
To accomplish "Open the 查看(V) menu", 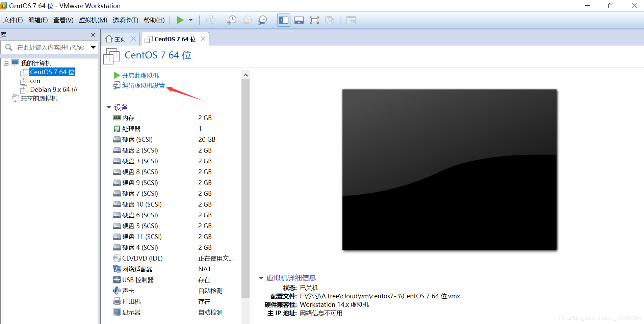I will click(x=63, y=20).
